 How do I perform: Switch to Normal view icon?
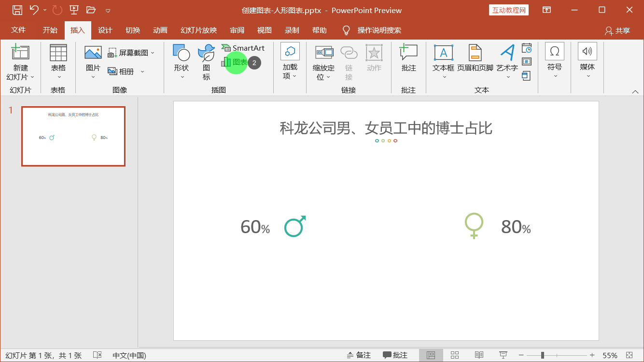[431, 355]
